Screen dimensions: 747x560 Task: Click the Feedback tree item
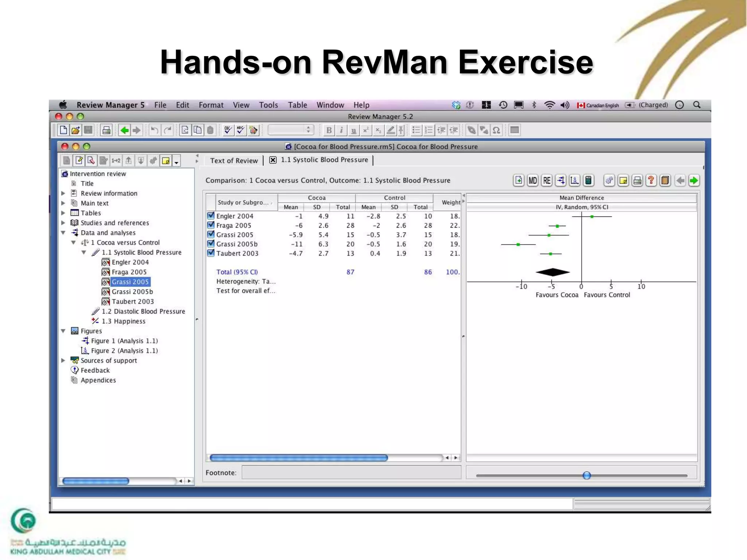click(95, 370)
